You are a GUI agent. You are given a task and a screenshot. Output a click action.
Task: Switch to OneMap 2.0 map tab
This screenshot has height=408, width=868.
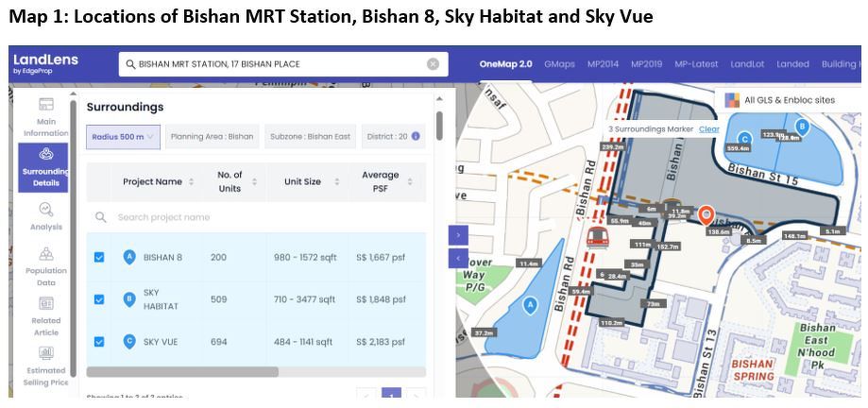(x=506, y=64)
